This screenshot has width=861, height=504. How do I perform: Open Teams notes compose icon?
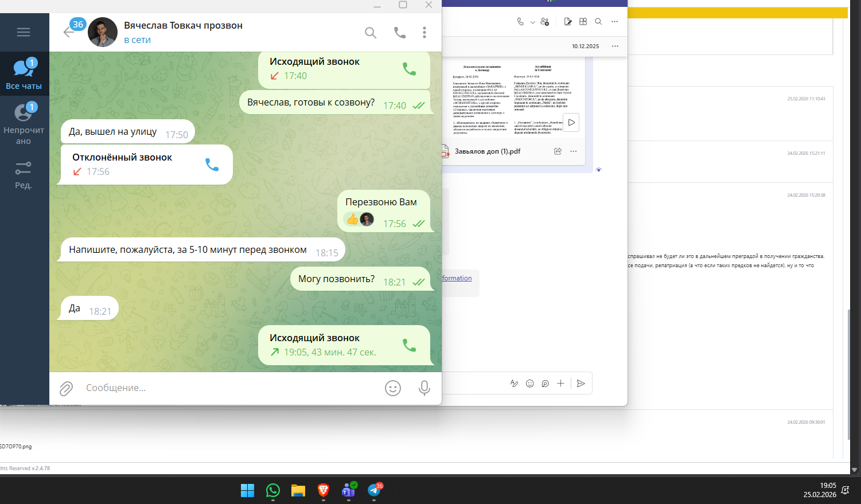click(568, 22)
